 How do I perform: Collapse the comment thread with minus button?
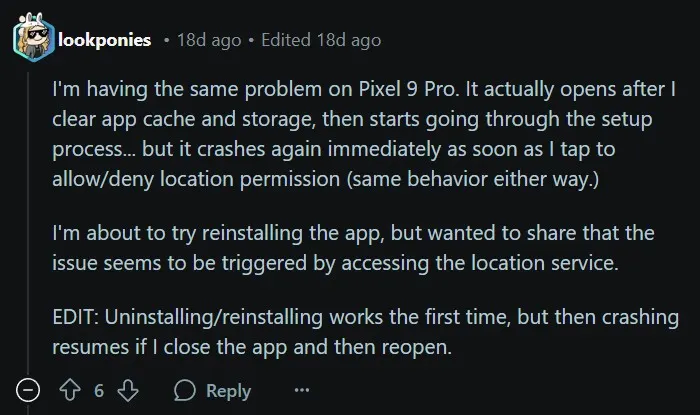click(x=29, y=390)
